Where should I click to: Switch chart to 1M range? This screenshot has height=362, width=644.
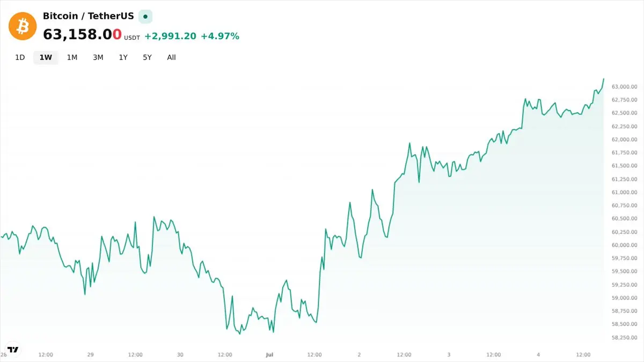point(72,57)
